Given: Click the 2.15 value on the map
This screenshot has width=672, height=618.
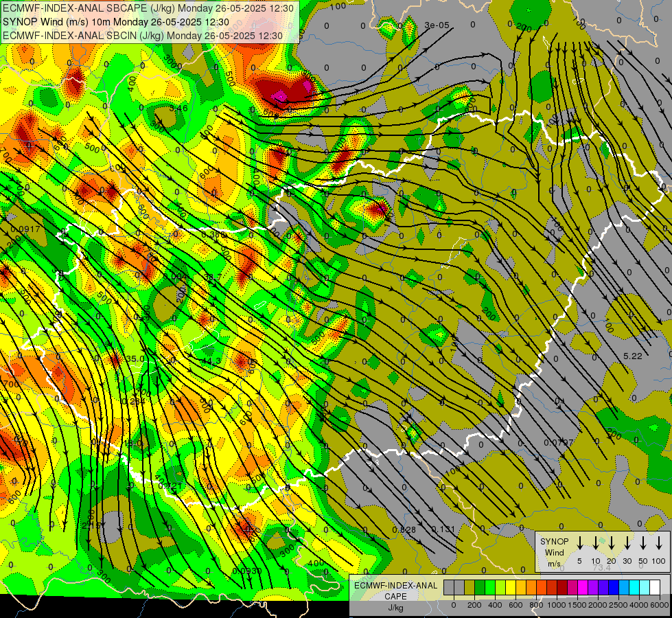Looking at the screenshot, I should click(91, 525).
